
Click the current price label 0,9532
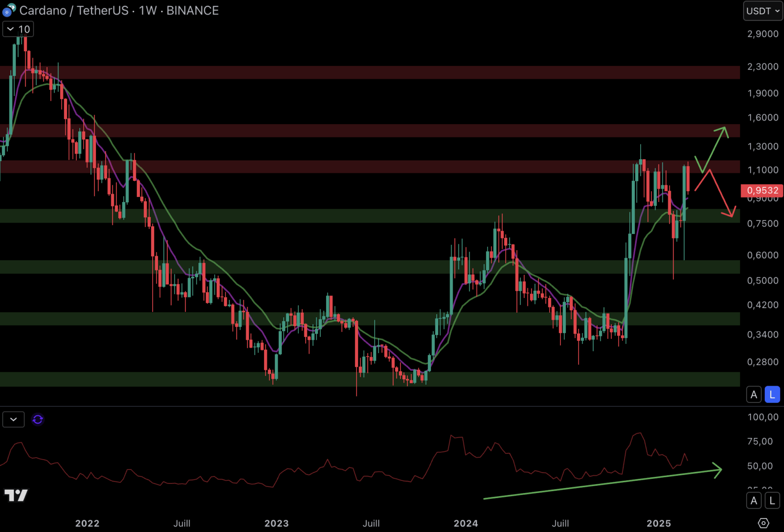[x=762, y=191]
